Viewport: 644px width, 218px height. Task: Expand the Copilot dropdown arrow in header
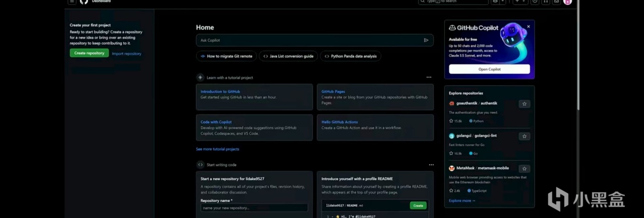coord(504,2)
